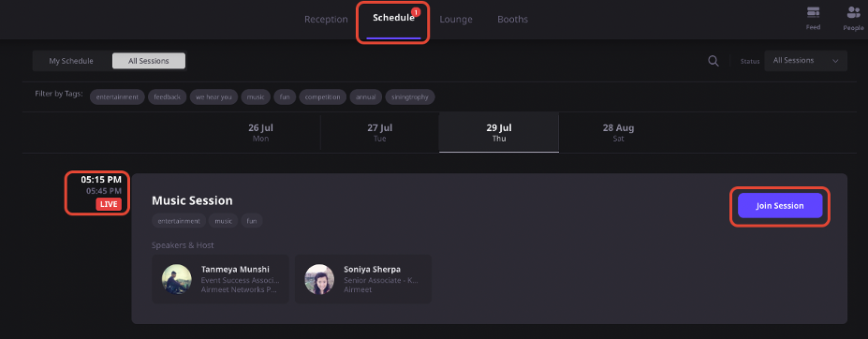
Task: Select the 28 Aug Sat date
Action: (x=618, y=132)
